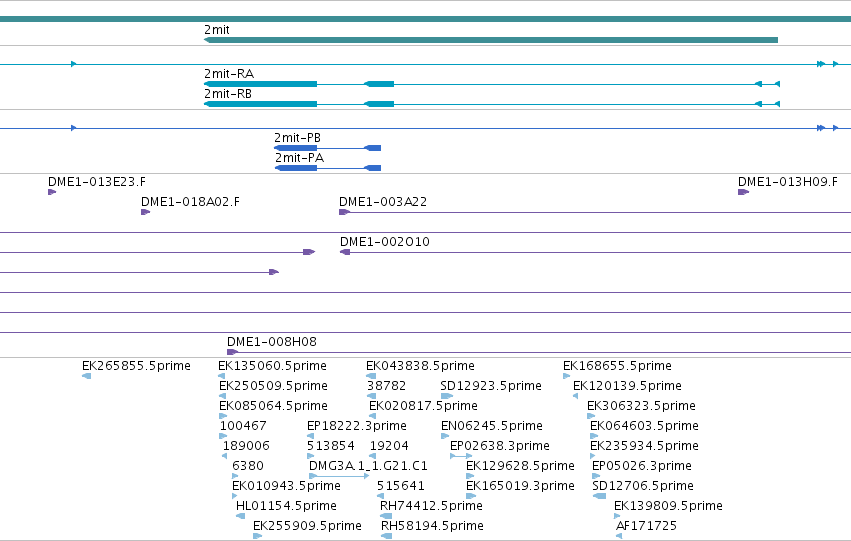Select the 2mit-RB large exon block
Screen dimensions: 851x541
click(x=261, y=104)
